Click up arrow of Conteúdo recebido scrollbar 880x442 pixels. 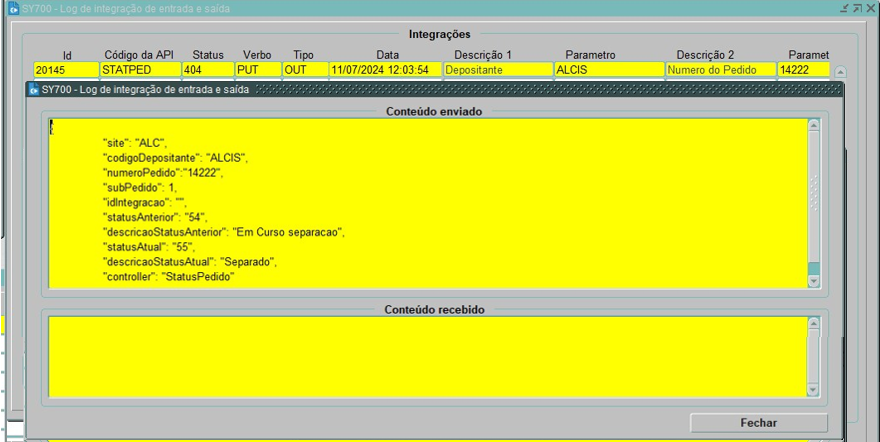[813, 323]
